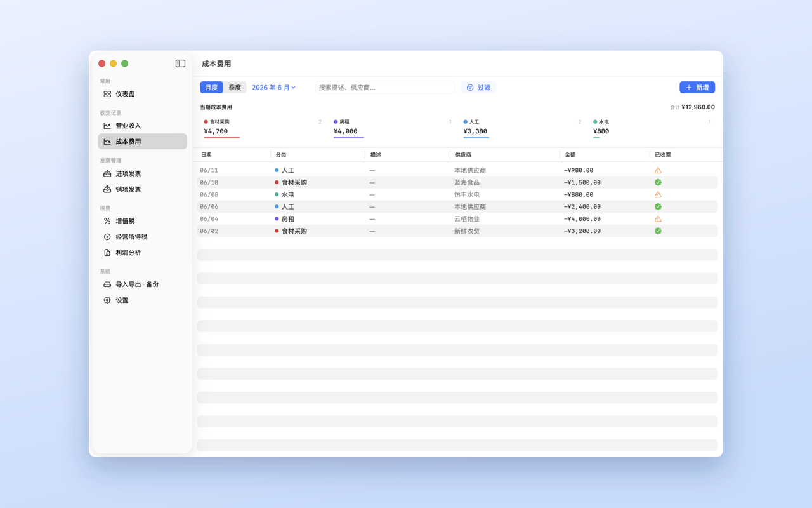Viewport: 812px width, 508px height.
Task: Click the -¥980.00 amount cell
Action: [x=579, y=170]
